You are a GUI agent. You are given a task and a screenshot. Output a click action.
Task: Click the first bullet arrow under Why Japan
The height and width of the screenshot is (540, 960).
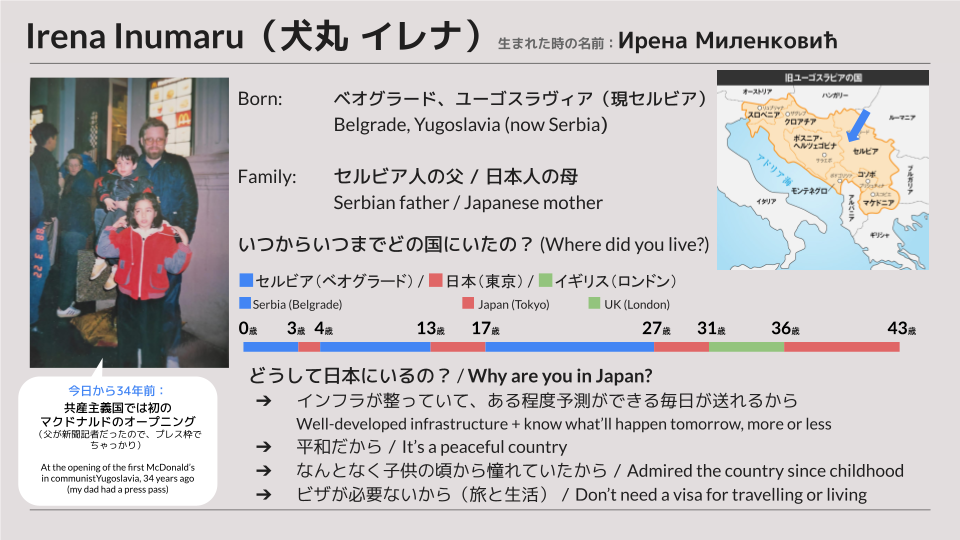[264, 401]
